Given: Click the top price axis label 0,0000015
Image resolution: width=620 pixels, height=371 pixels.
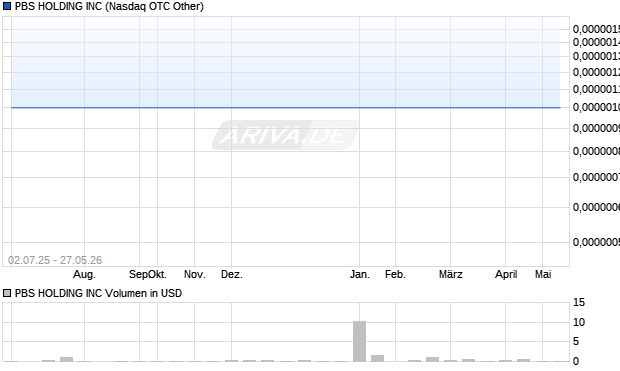Looking at the screenshot, I should click(x=596, y=29).
